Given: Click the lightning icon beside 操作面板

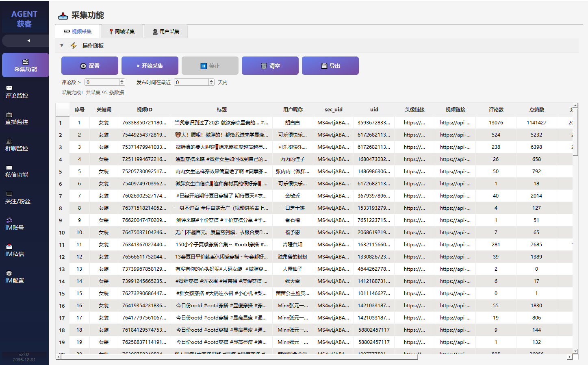Looking at the screenshot, I should (x=74, y=46).
